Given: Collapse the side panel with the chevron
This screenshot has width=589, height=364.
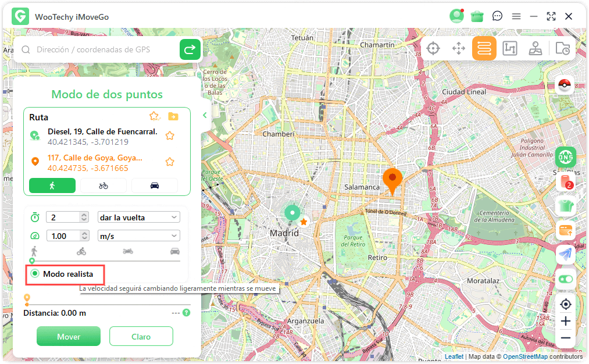Looking at the screenshot, I should click(x=205, y=115).
